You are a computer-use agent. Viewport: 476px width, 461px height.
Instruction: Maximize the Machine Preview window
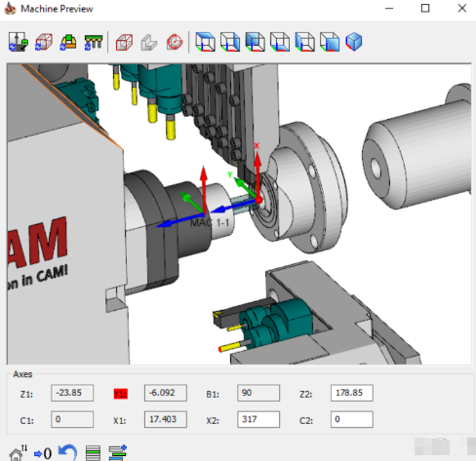425,8
